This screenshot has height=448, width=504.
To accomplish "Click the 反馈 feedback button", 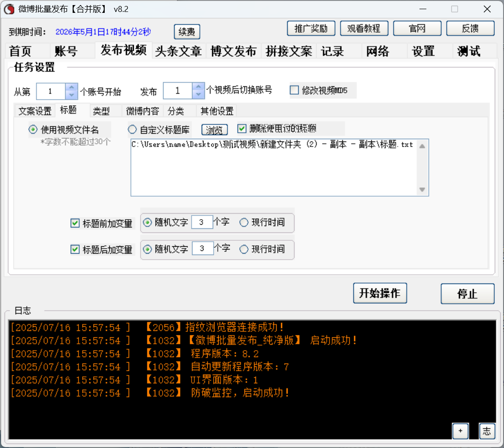I will pos(470,28).
